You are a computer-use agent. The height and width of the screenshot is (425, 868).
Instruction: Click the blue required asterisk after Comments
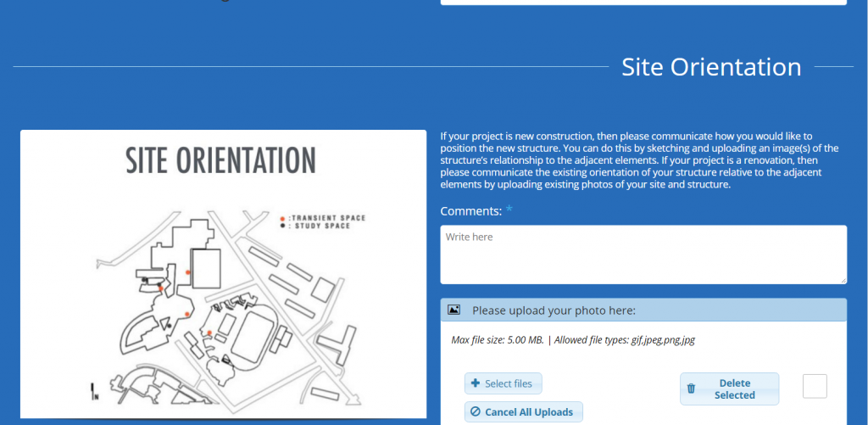(509, 210)
